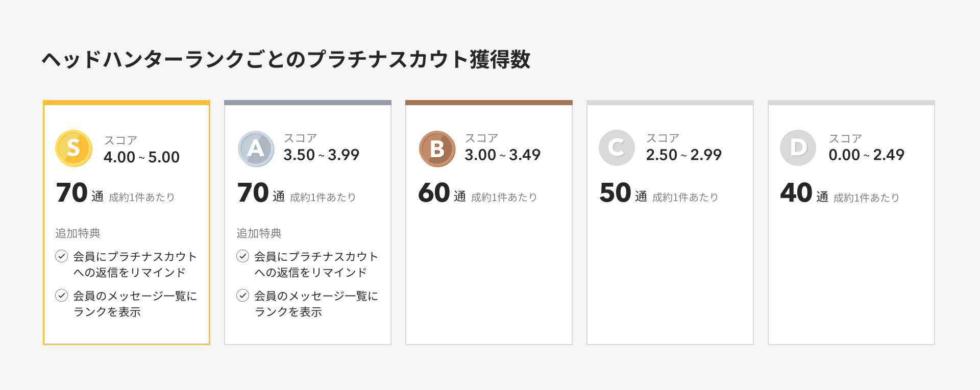Click the gray C rank badge
The height and width of the screenshot is (390, 980).
tap(617, 148)
